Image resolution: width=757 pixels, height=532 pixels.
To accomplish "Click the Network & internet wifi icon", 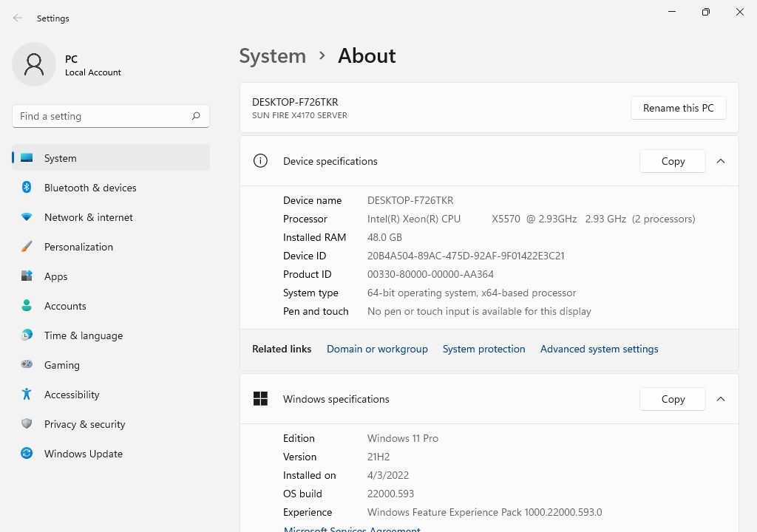I will 27,217.
